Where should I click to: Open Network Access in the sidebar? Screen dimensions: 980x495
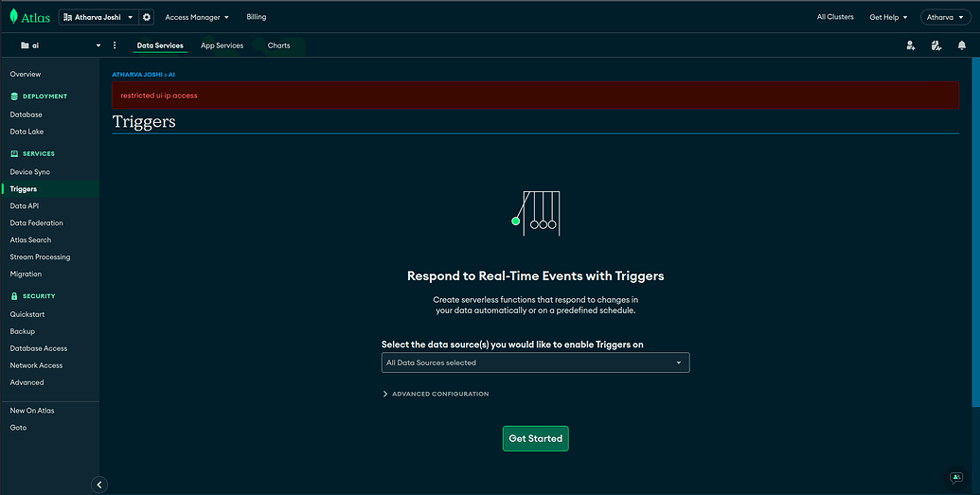[36, 365]
